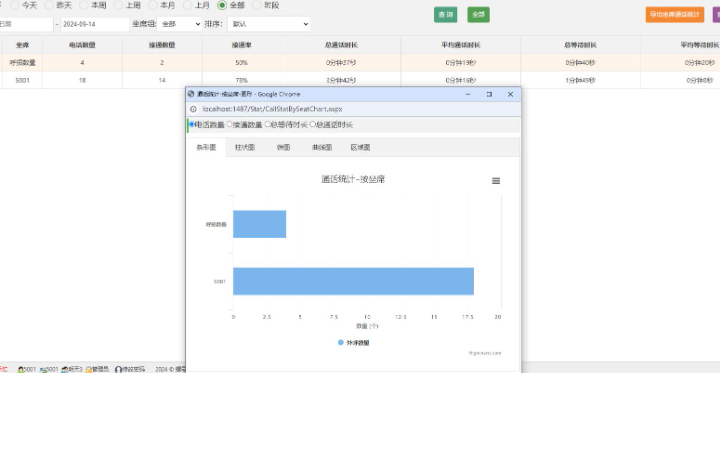Image resolution: width=720 pixels, height=450 pixels.
Task: Switch to the 曲线图 chart tab
Action: click(322, 147)
